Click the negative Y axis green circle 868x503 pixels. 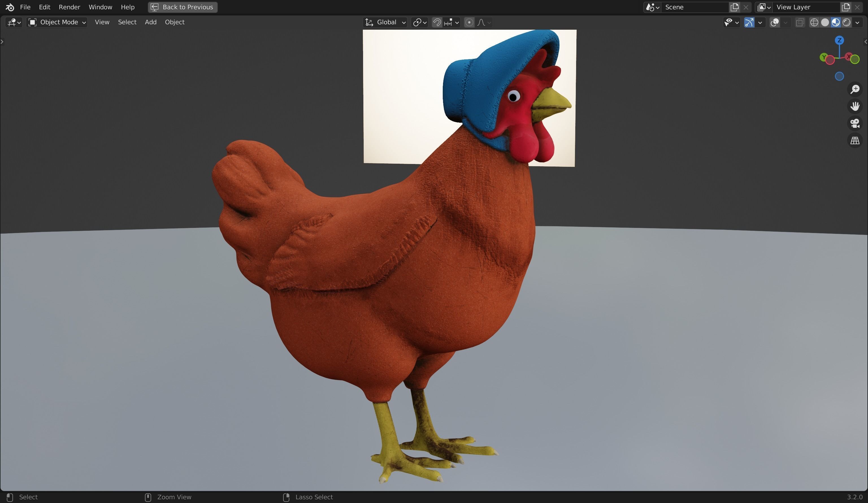tap(855, 60)
